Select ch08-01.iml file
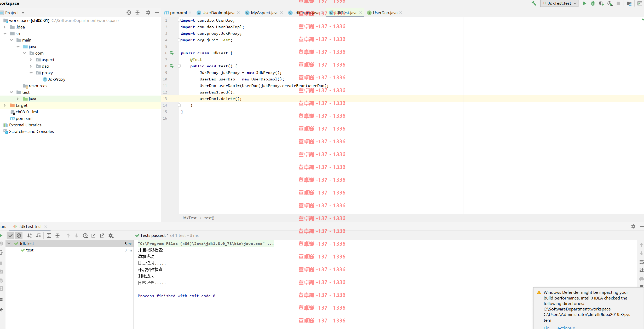Viewport: 644px width, 329px height. (x=24, y=112)
